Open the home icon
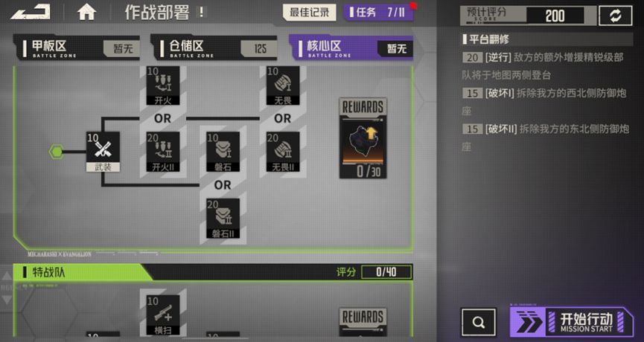 pyautogui.click(x=86, y=13)
